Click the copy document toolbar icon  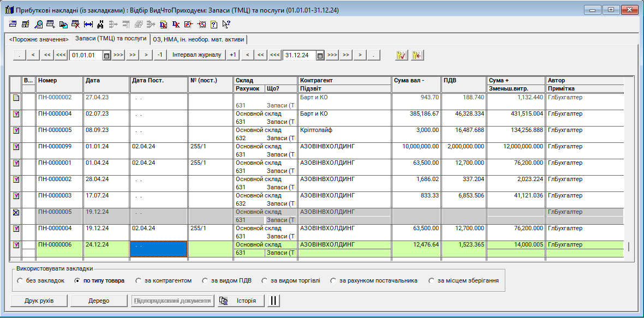pyautogui.click(x=63, y=24)
